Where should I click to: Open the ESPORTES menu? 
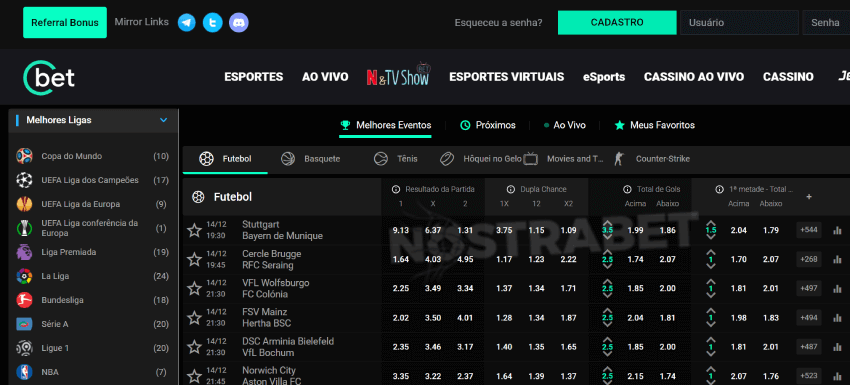click(x=254, y=77)
